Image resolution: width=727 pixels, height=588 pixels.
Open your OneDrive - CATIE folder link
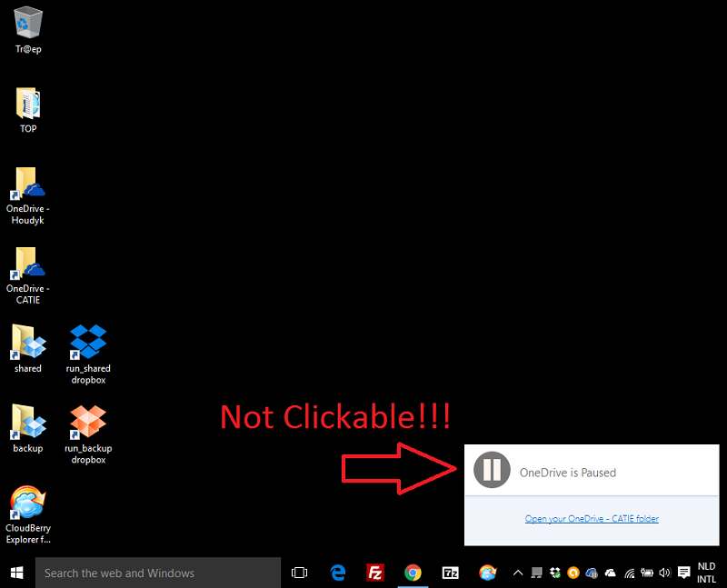coord(592,519)
